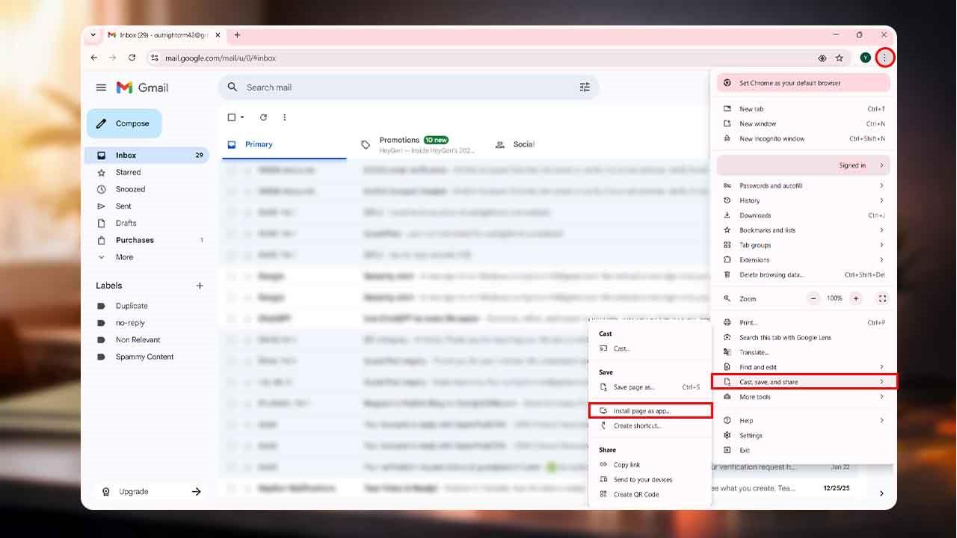Go forward with browser forward arrow
Image resolution: width=957 pixels, height=538 pixels.
tap(113, 58)
